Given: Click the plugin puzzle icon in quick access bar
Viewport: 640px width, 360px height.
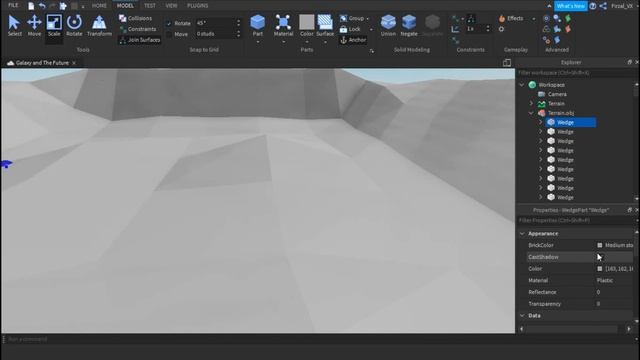Looking at the screenshot, I should [63, 6].
